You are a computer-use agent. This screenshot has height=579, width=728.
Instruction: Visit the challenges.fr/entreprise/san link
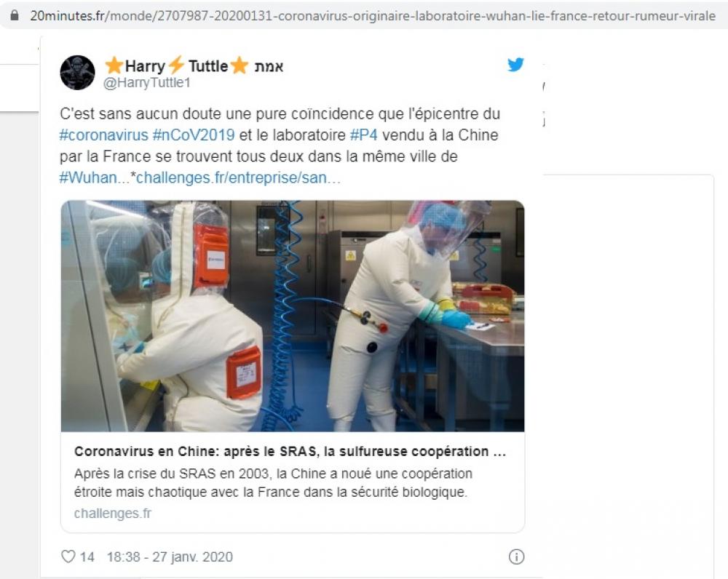238,177
